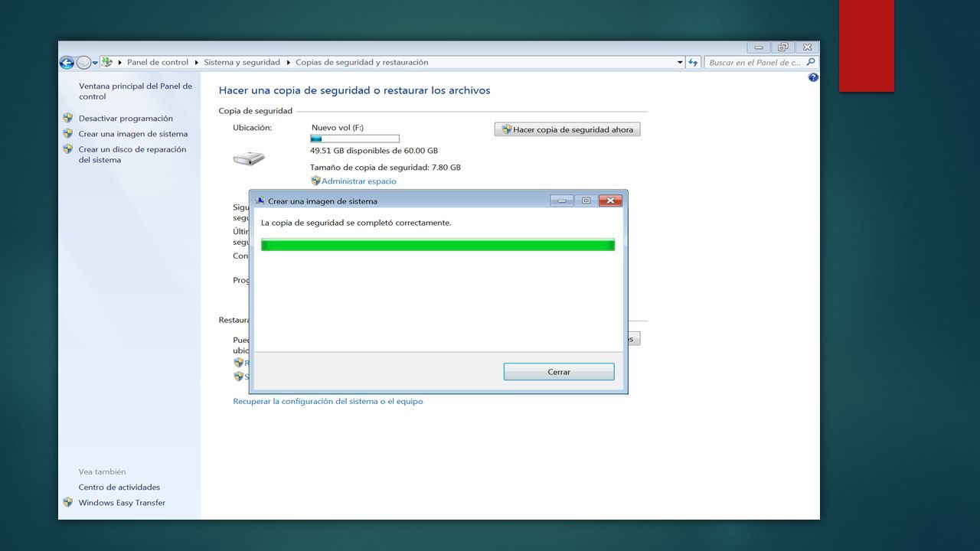Viewport: 980px width, 551px height.
Task: Open the blue help question mark icon
Action: [x=813, y=77]
